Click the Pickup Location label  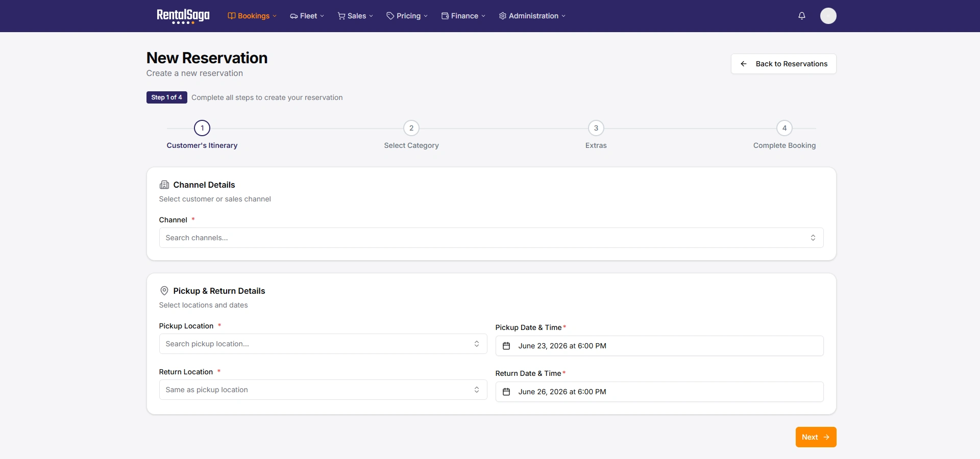pyautogui.click(x=186, y=326)
